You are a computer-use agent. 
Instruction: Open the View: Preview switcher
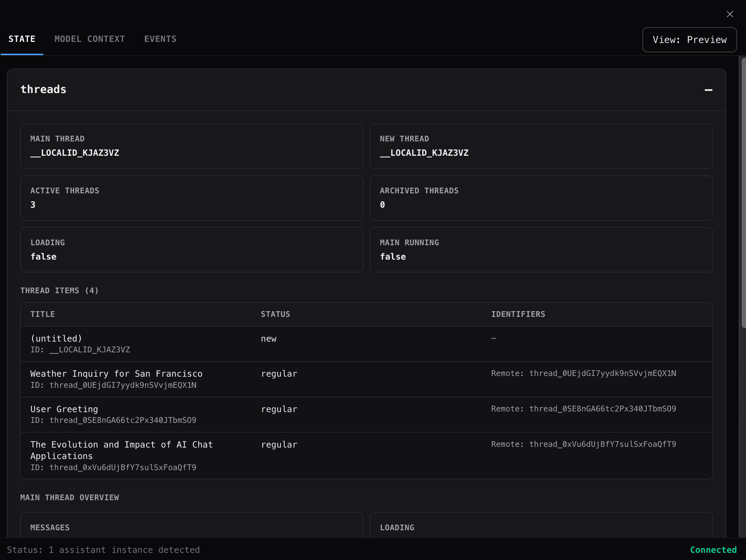click(689, 40)
